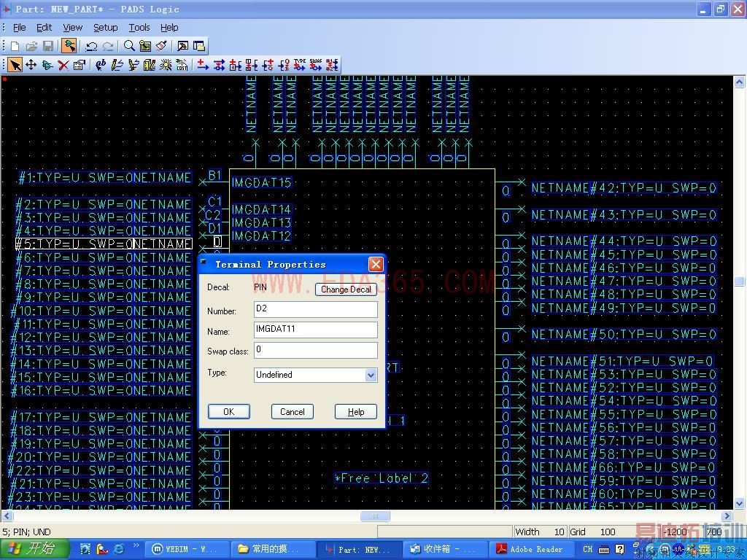This screenshot has height=560, width=747.
Task: Click the New file icon
Action: (x=15, y=46)
